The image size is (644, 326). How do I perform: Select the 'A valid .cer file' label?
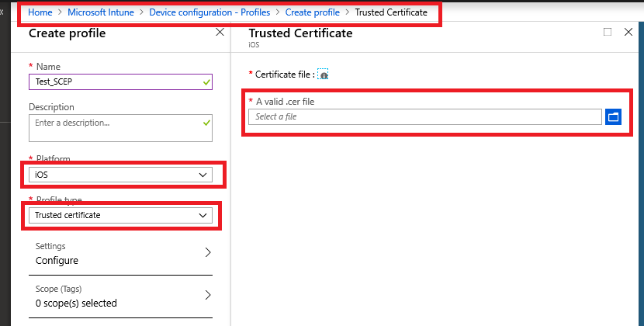285,102
